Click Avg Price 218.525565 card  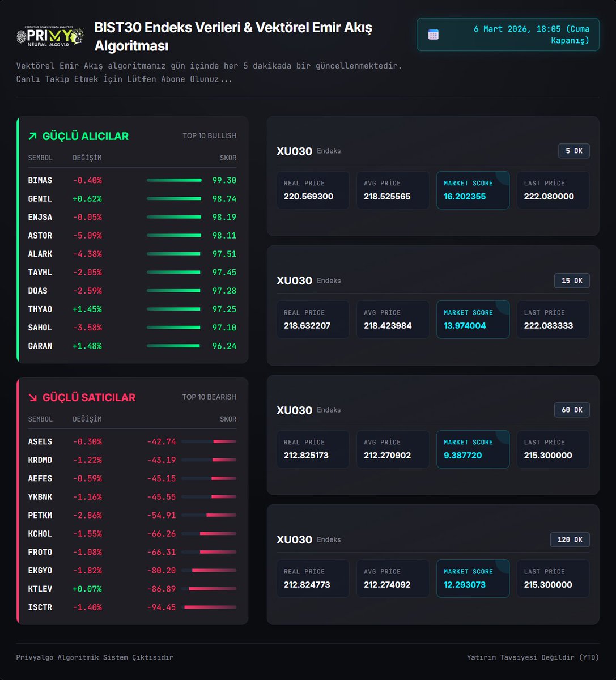[393, 190]
